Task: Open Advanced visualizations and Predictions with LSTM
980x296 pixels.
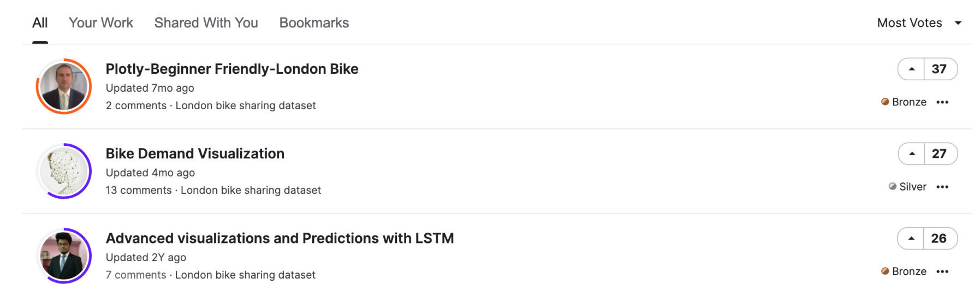Action: click(x=280, y=239)
